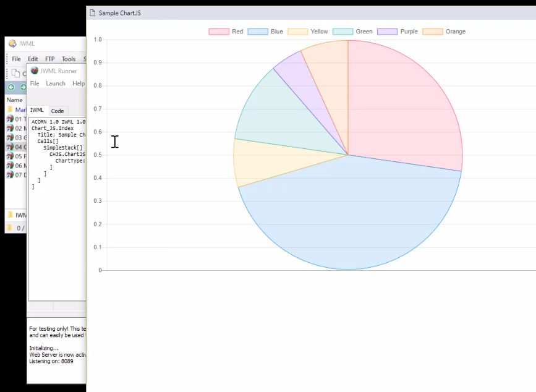Open the Launch menu in IWML Runner

point(55,83)
